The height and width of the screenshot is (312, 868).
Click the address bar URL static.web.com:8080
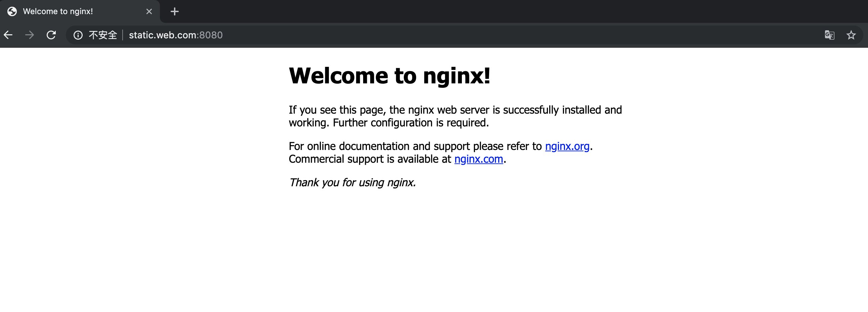coord(176,35)
